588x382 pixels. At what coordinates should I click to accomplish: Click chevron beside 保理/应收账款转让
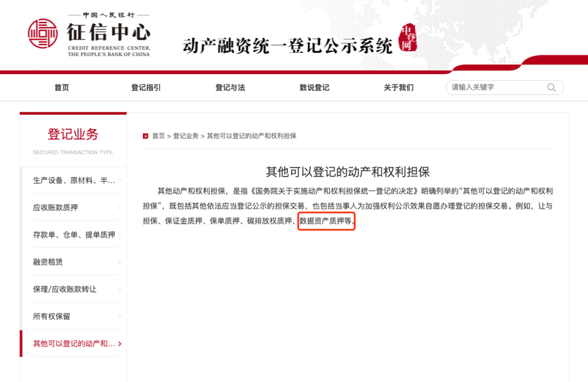[x=120, y=289]
